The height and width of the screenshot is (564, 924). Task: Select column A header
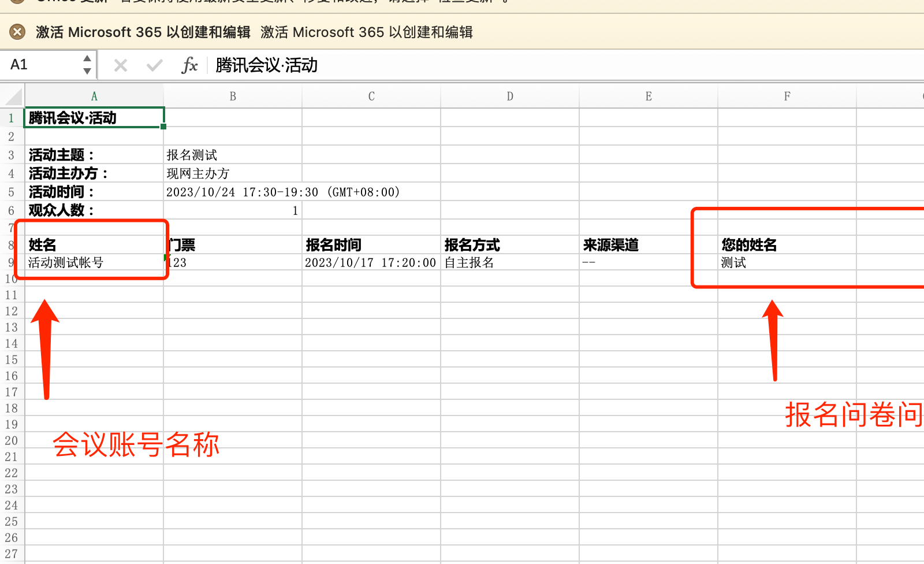pos(94,97)
